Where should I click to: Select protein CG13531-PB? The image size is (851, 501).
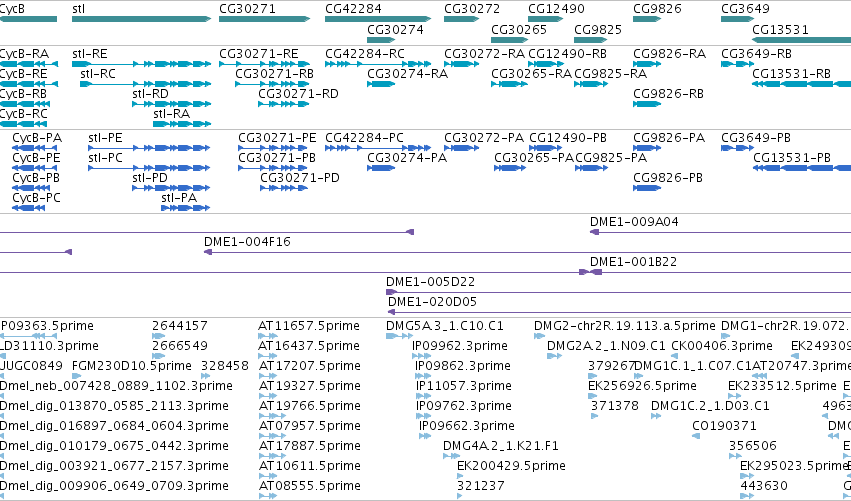[x=802, y=168]
